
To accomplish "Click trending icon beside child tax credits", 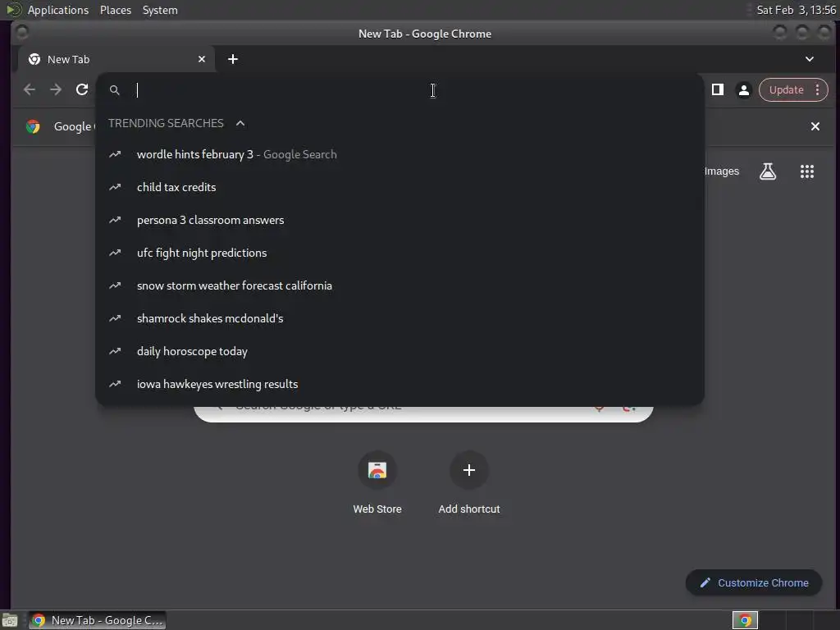I will pos(115,187).
